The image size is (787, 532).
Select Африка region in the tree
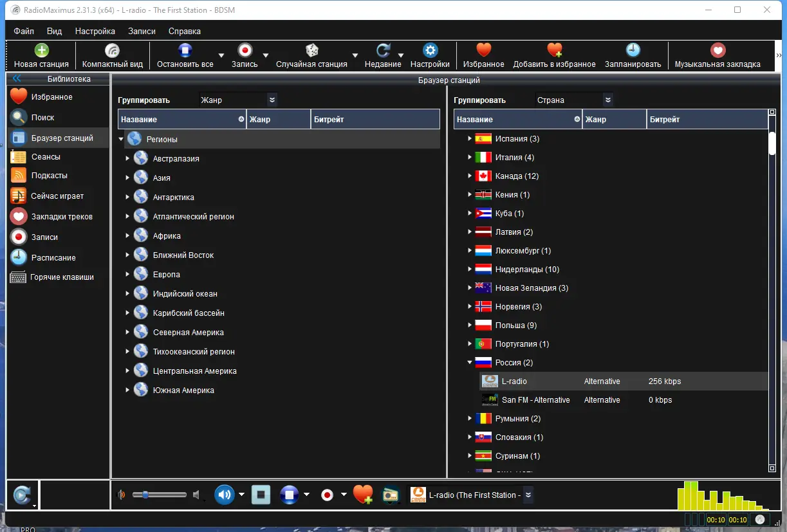[167, 236]
